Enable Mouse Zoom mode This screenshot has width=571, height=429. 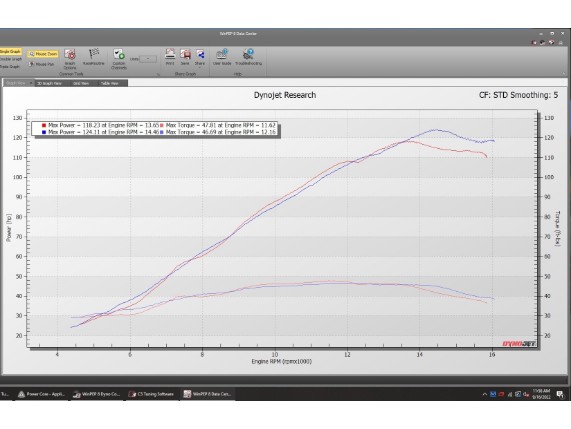click(43, 54)
